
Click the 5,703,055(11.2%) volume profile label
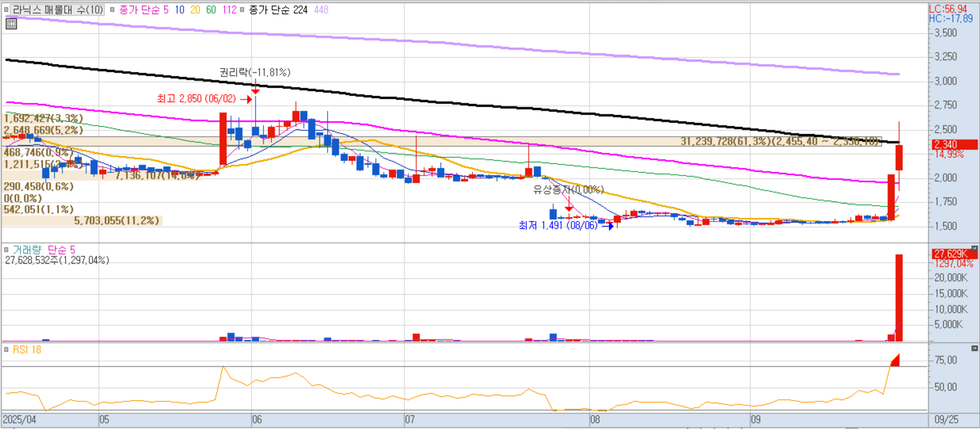click(117, 221)
